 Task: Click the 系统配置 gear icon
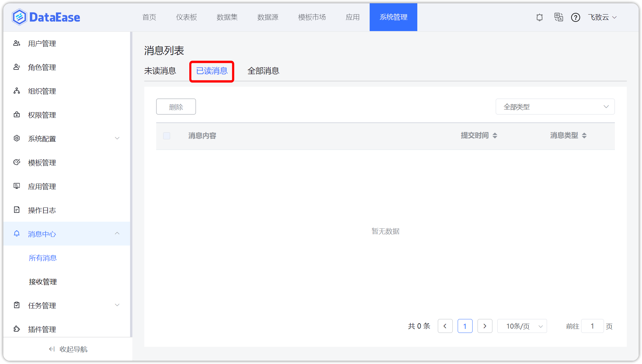(x=17, y=138)
